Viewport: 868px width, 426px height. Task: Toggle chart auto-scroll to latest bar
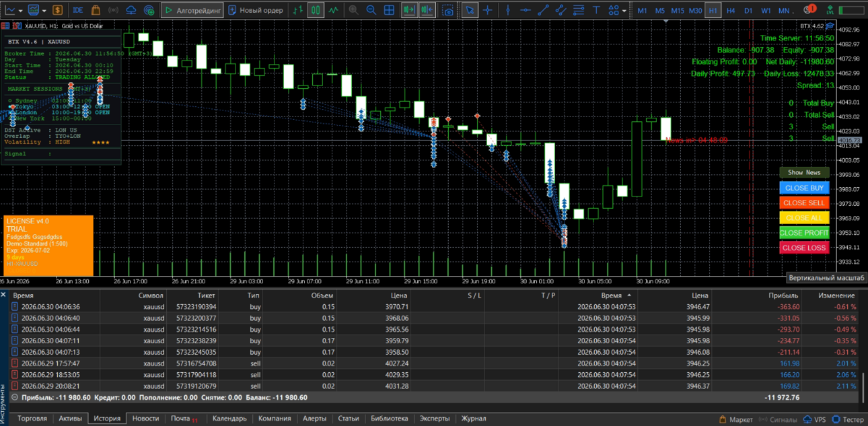[x=409, y=10]
